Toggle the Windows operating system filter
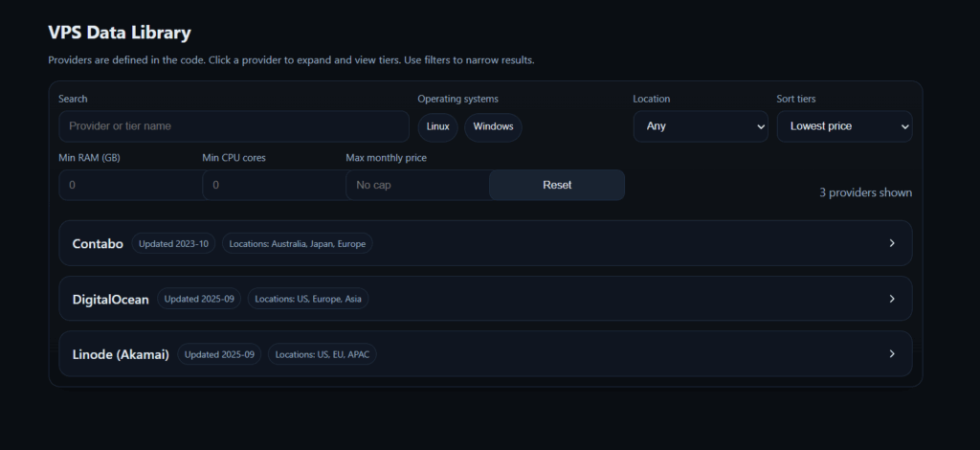 (x=493, y=127)
